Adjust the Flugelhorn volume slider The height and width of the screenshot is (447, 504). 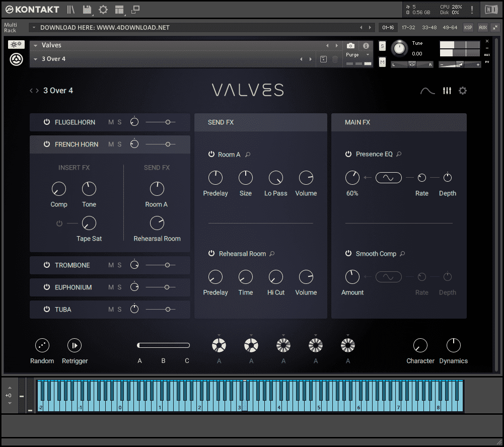coord(161,122)
